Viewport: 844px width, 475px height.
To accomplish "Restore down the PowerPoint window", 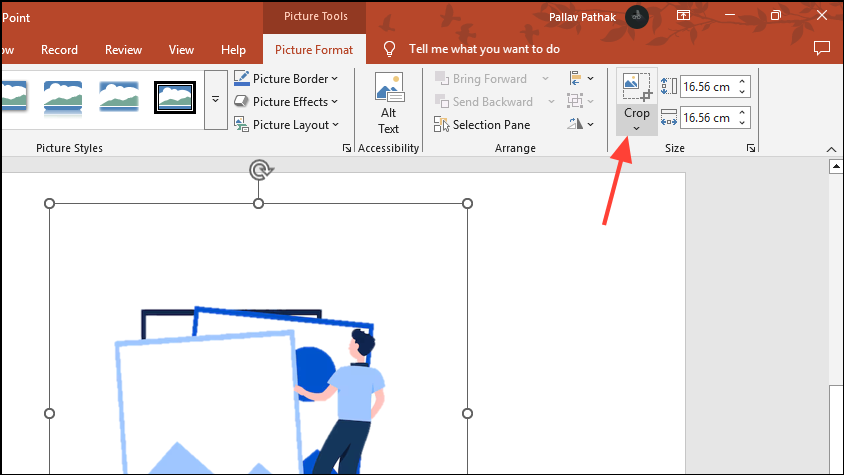I will 776,15.
